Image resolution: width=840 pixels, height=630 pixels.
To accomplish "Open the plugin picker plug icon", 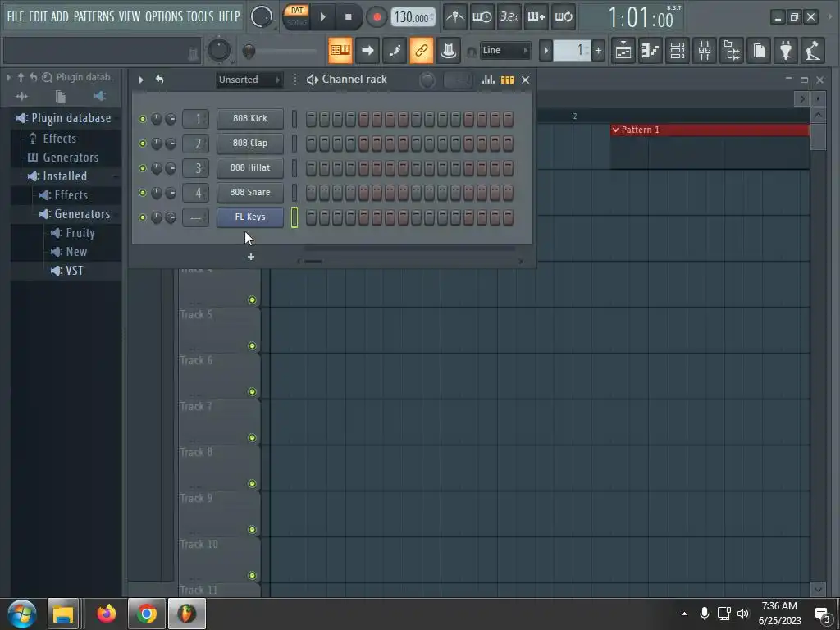I will tap(786, 50).
